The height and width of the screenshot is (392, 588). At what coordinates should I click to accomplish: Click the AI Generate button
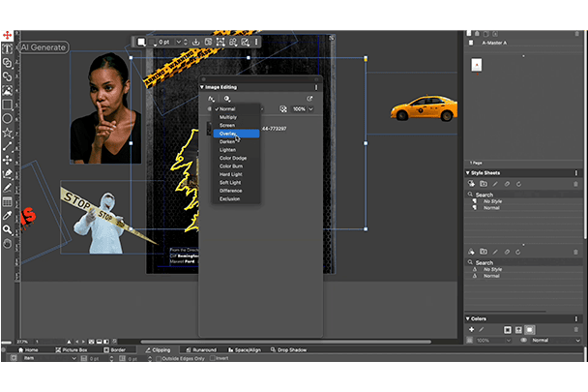42,45
